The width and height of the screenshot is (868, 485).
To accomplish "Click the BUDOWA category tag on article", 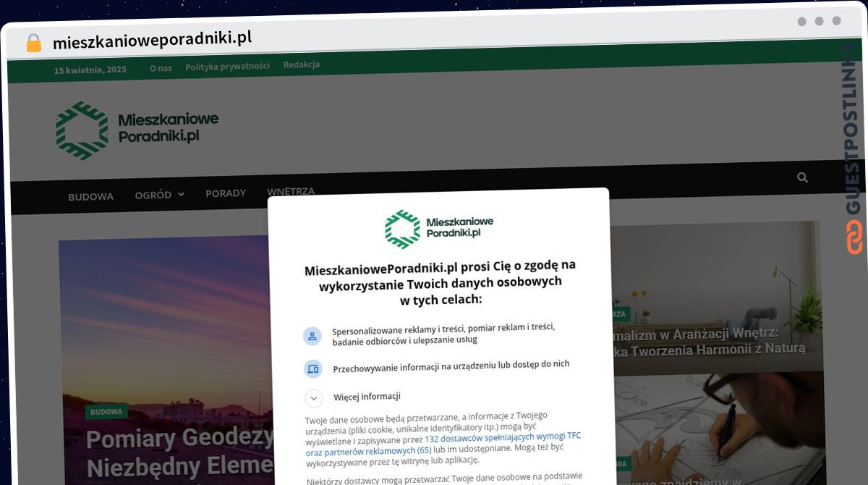I will pos(106,412).
